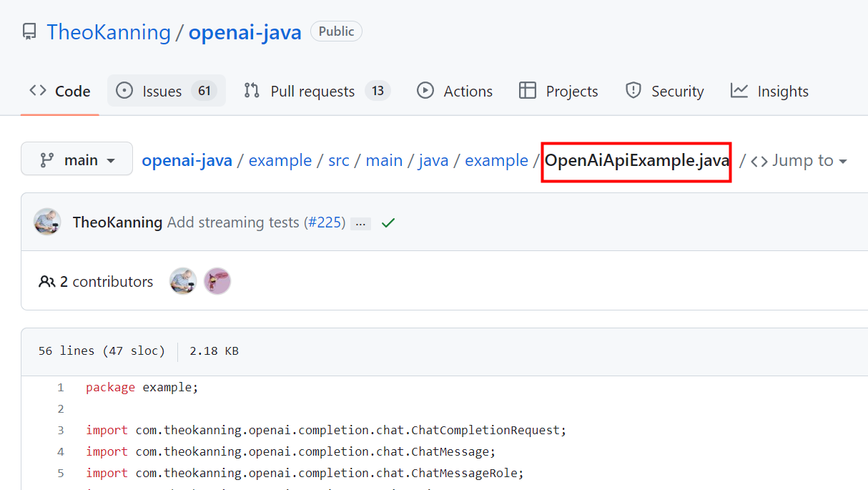Select the 56 lines (47 sloc) text
The height and width of the screenshot is (490, 868).
102,351
